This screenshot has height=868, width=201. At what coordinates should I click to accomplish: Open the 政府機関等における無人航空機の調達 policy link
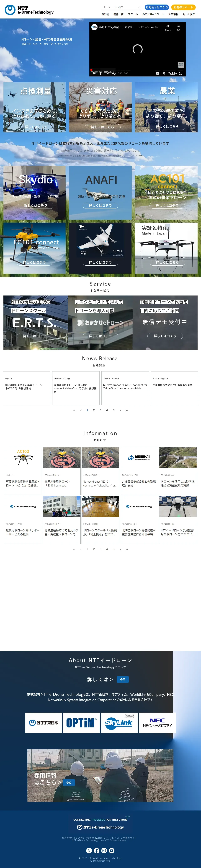tap(101, 151)
